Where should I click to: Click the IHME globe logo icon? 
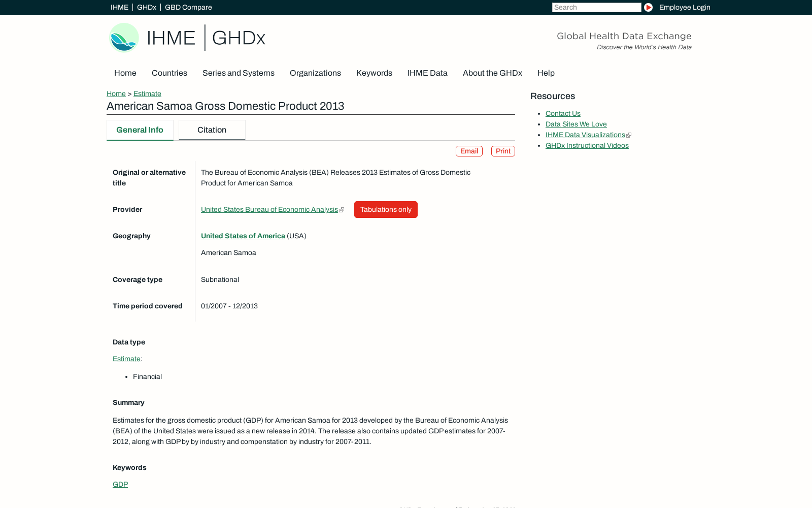point(124,38)
